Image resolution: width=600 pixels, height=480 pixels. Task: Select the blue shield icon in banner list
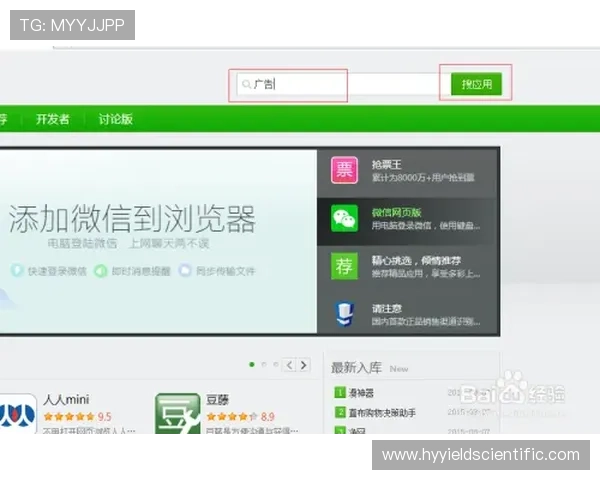344,314
